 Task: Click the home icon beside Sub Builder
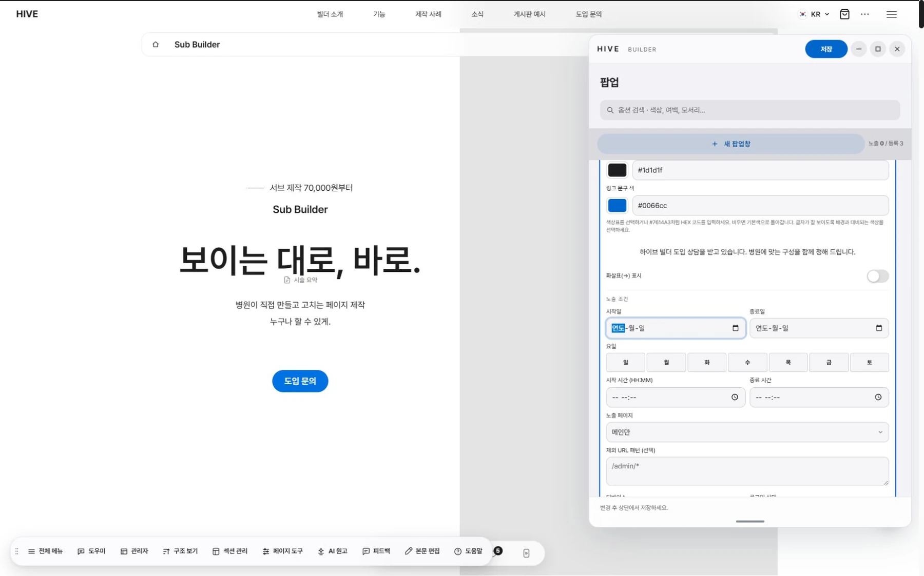[156, 45]
